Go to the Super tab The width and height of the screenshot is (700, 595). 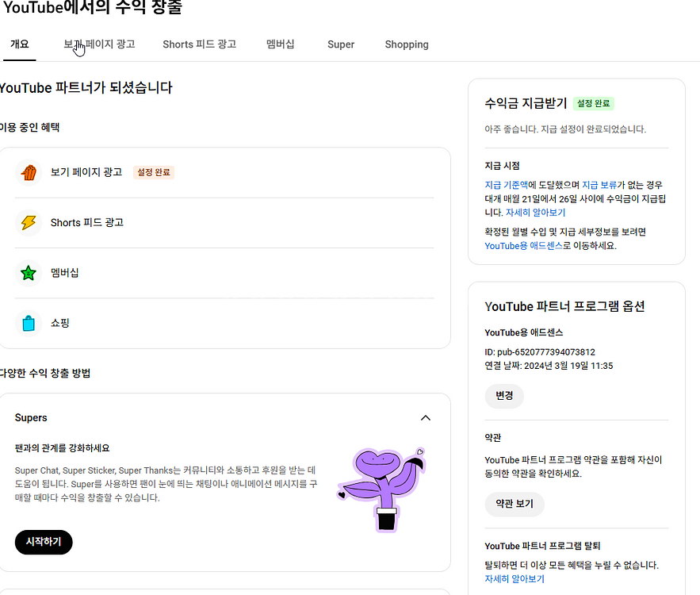(x=341, y=44)
